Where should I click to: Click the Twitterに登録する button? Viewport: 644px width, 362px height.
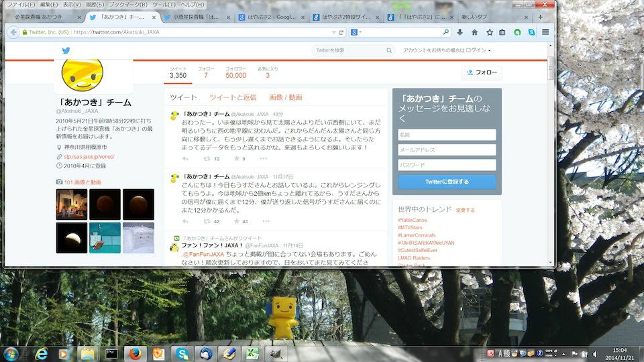[x=447, y=182]
